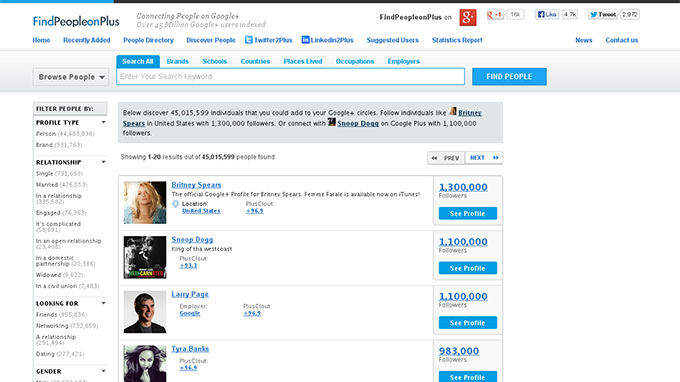Filter by Single relationship status
This screenshot has height=382, width=680.
coord(59,173)
